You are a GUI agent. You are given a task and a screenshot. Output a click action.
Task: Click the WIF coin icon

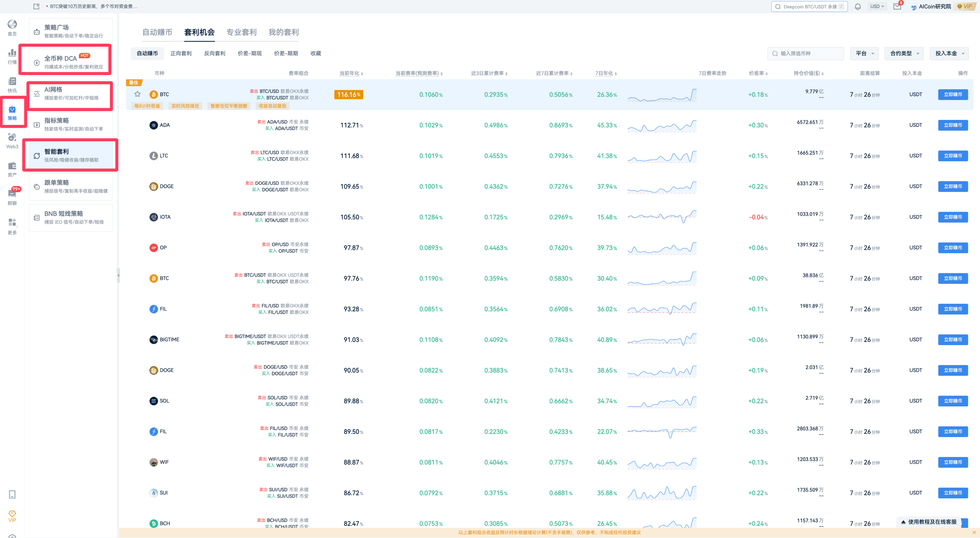coord(153,462)
